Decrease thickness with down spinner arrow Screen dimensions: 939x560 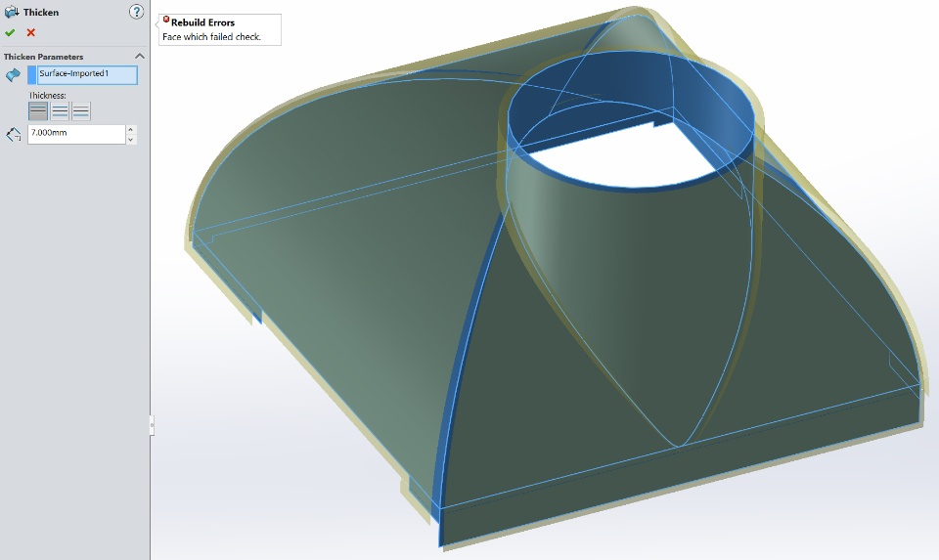(131, 139)
